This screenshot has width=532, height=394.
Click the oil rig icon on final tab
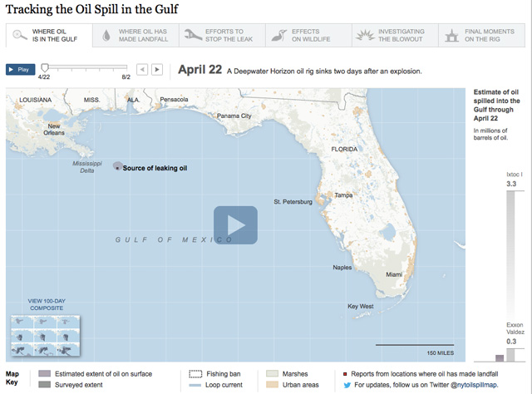click(451, 35)
